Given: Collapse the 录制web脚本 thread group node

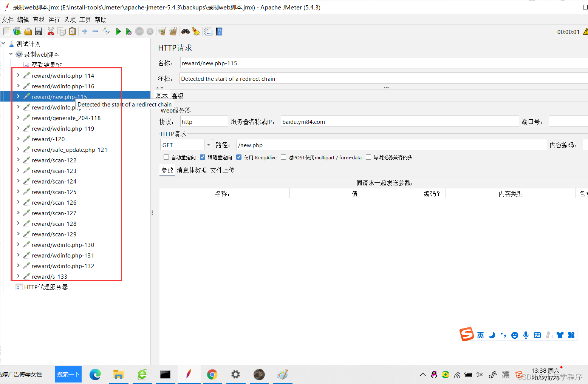Looking at the screenshot, I should click(11, 54).
